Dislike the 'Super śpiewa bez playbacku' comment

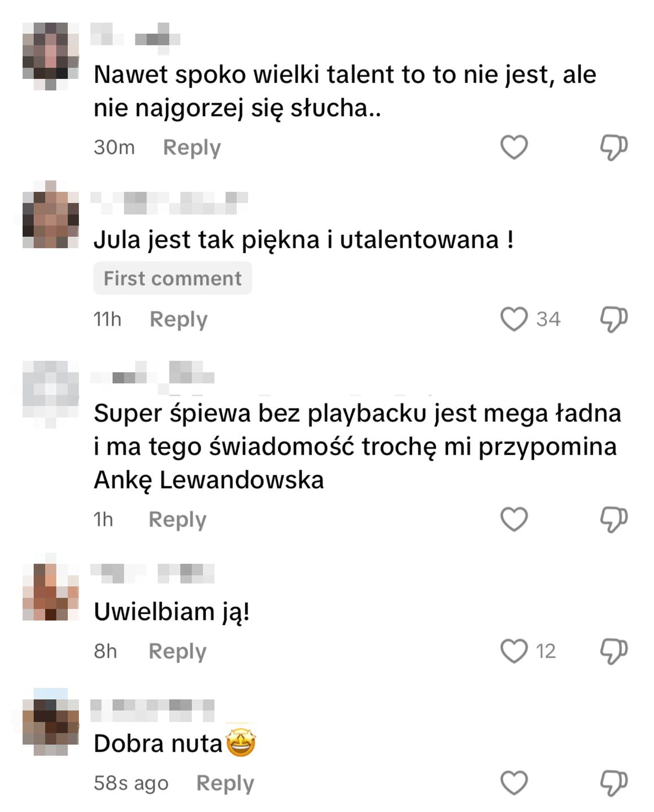click(x=613, y=519)
